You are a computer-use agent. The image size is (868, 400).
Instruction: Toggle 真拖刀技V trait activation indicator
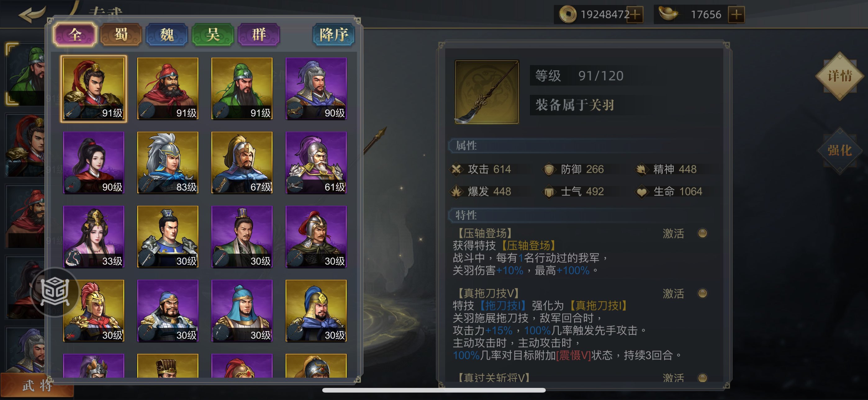click(x=703, y=293)
